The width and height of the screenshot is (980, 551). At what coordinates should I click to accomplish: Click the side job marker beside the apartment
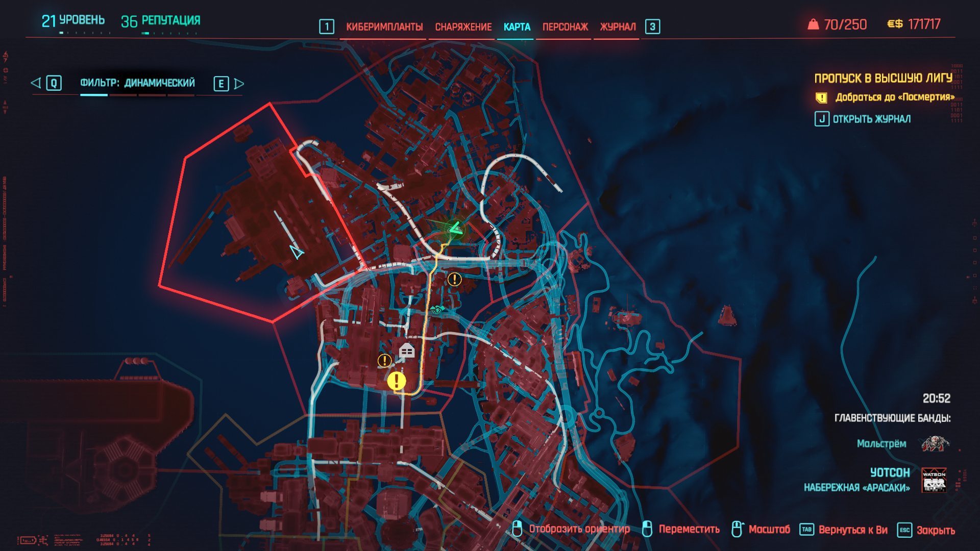pos(384,361)
